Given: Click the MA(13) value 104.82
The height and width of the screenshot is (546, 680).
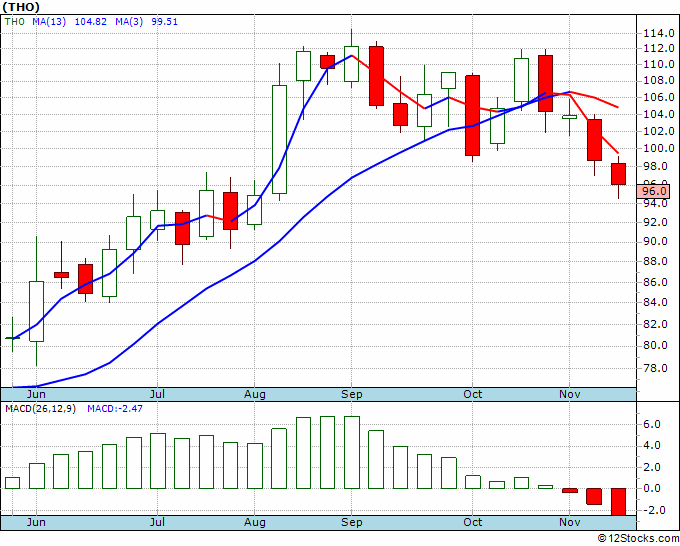Looking at the screenshot, I should [91, 22].
